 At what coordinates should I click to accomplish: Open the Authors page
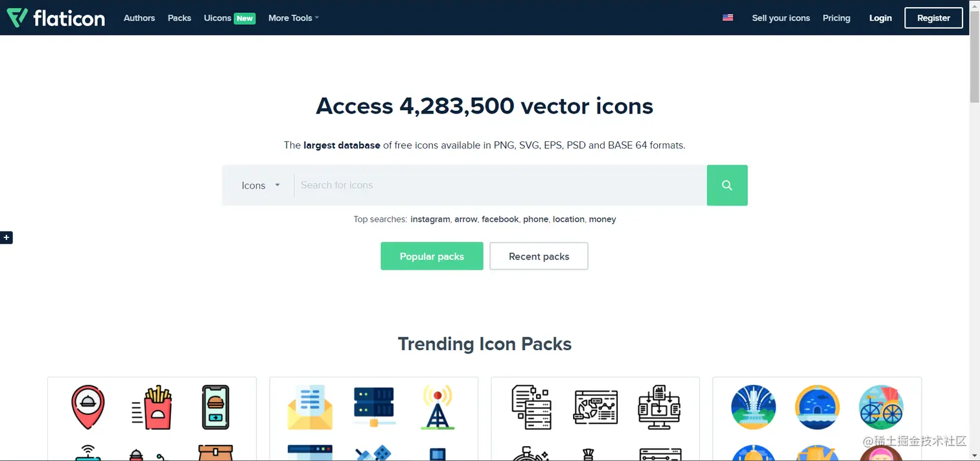tap(139, 18)
